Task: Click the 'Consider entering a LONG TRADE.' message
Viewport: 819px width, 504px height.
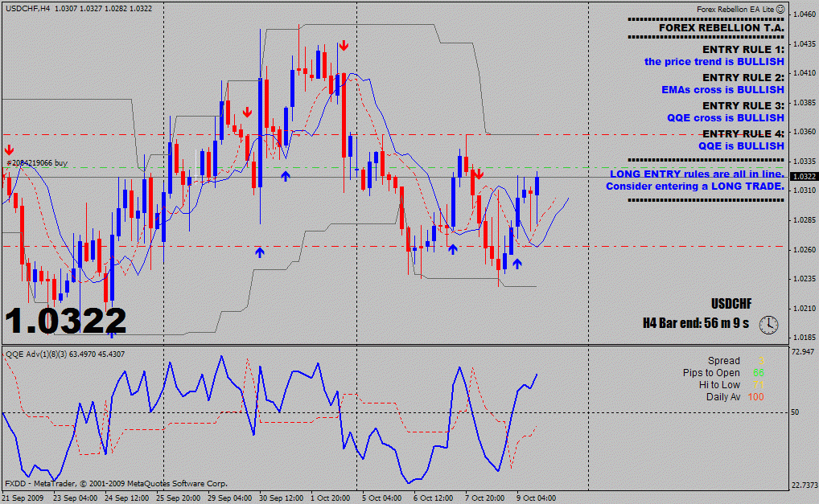Action: click(694, 186)
